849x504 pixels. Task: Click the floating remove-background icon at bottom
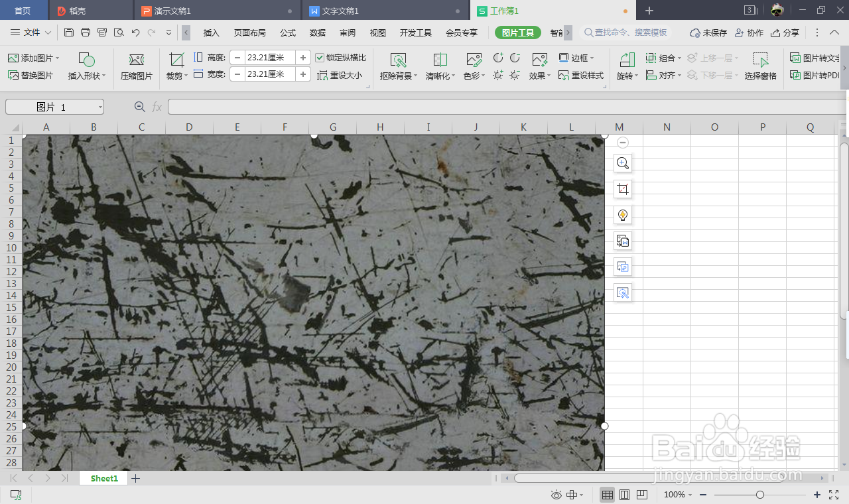623,292
